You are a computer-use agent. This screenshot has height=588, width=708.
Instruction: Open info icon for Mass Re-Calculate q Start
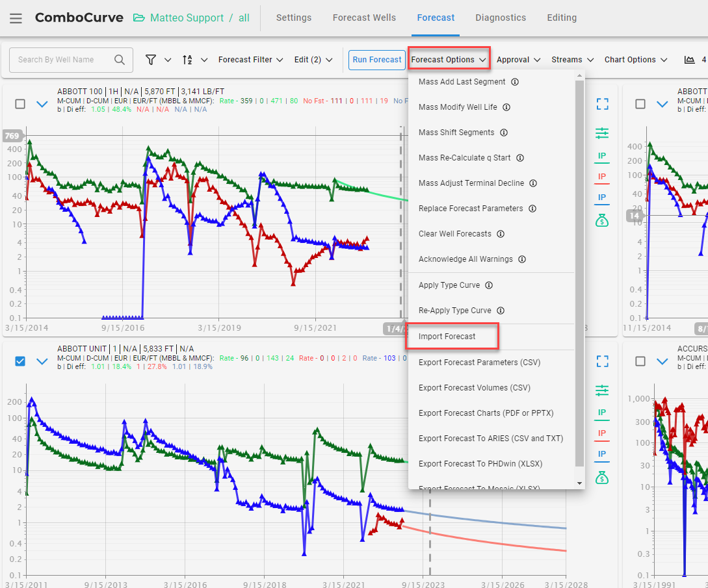tap(520, 157)
